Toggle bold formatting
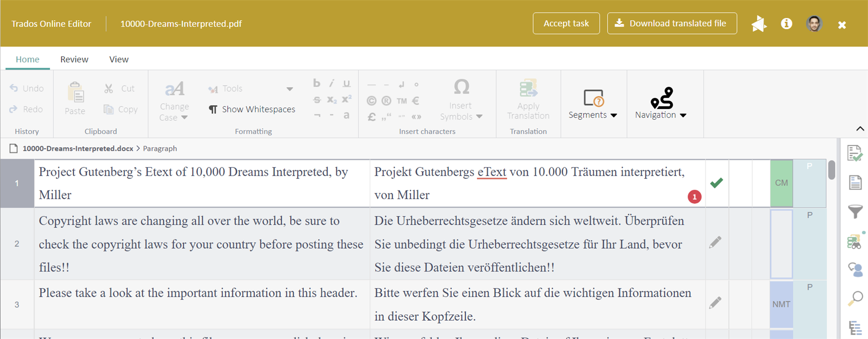 tap(316, 83)
